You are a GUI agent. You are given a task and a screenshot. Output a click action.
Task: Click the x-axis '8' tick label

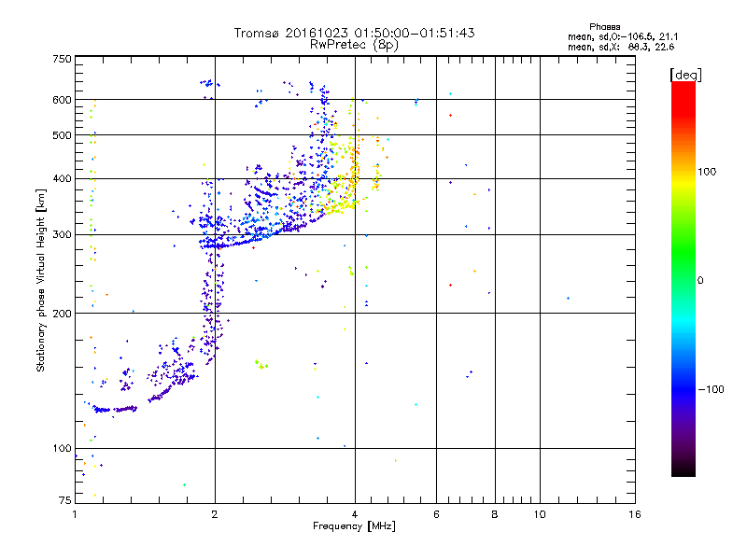(495, 514)
